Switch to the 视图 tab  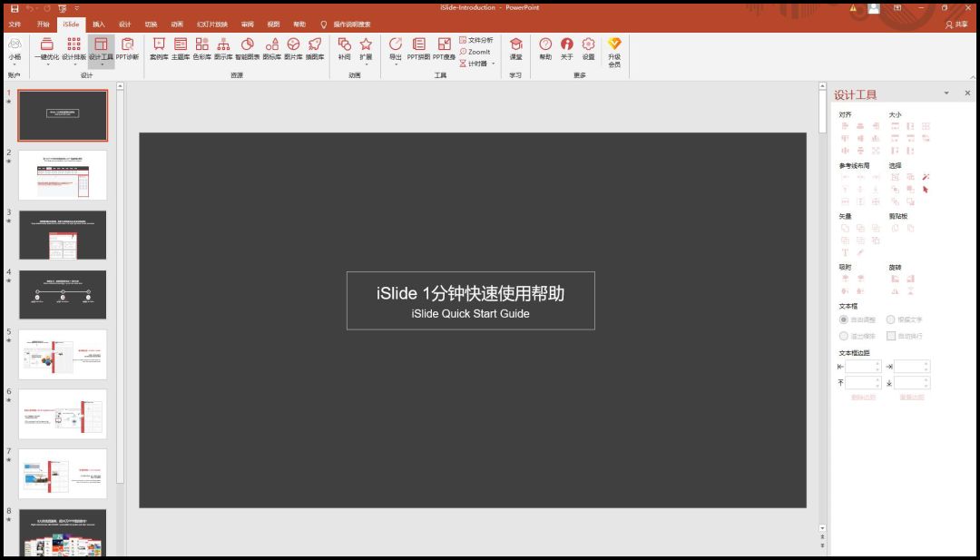click(x=274, y=25)
